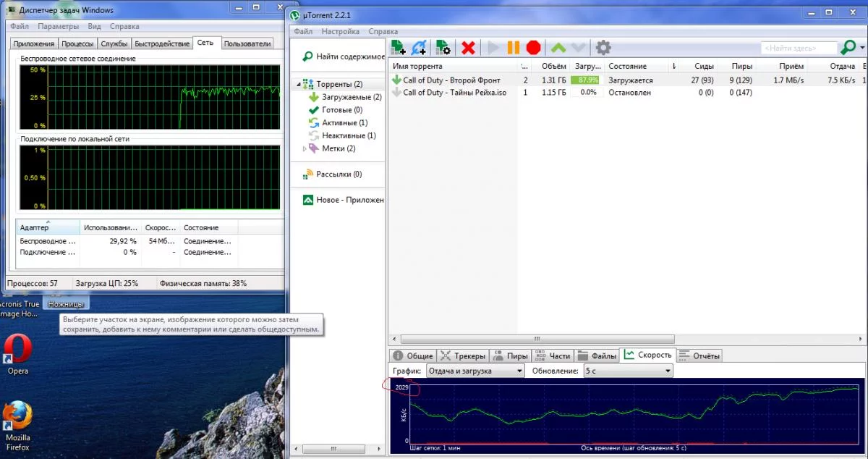The image size is (868, 459).
Task: Click the magnifier search icon in µTorrent toolbar
Action: [x=848, y=48]
